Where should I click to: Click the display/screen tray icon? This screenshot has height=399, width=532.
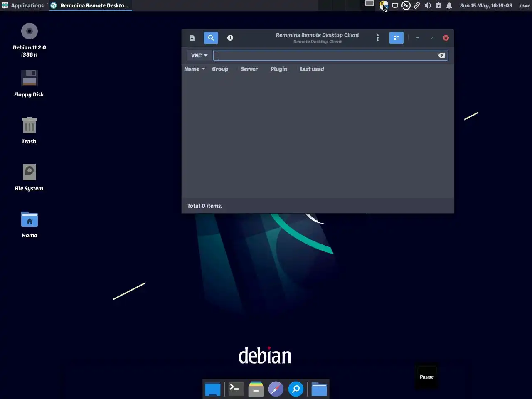tap(395, 5)
